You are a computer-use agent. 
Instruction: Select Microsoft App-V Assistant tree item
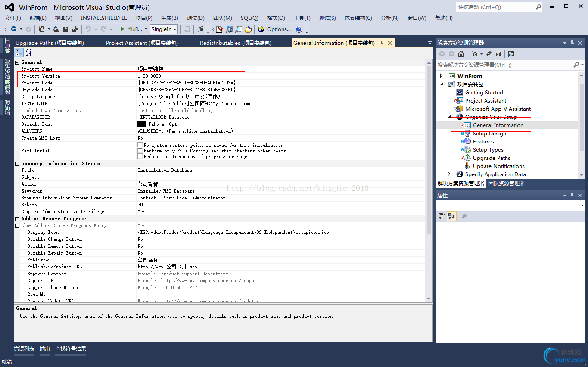coord(498,109)
